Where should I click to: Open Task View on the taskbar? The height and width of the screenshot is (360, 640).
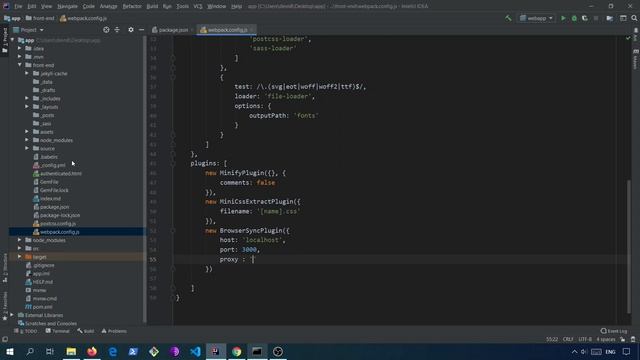point(50,351)
